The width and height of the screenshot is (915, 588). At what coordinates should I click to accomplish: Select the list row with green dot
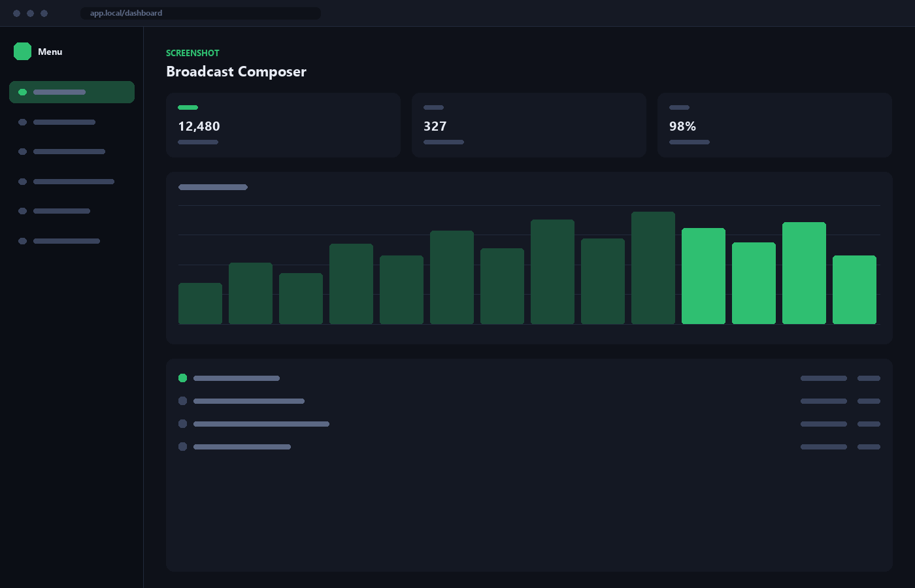coord(529,378)
